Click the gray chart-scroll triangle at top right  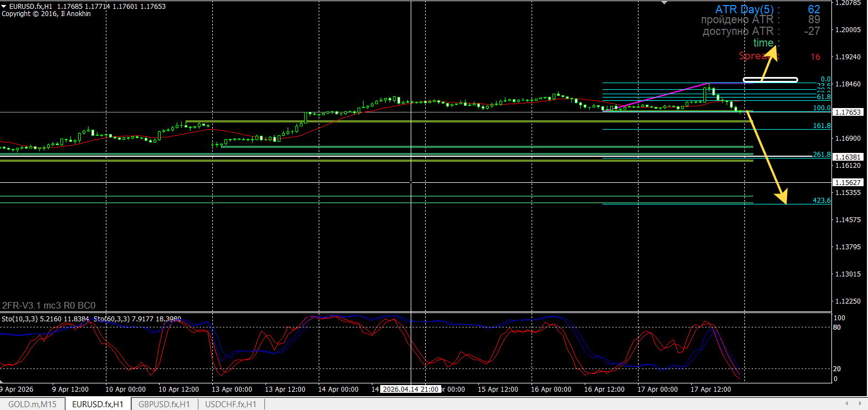(x=663, y=3)
